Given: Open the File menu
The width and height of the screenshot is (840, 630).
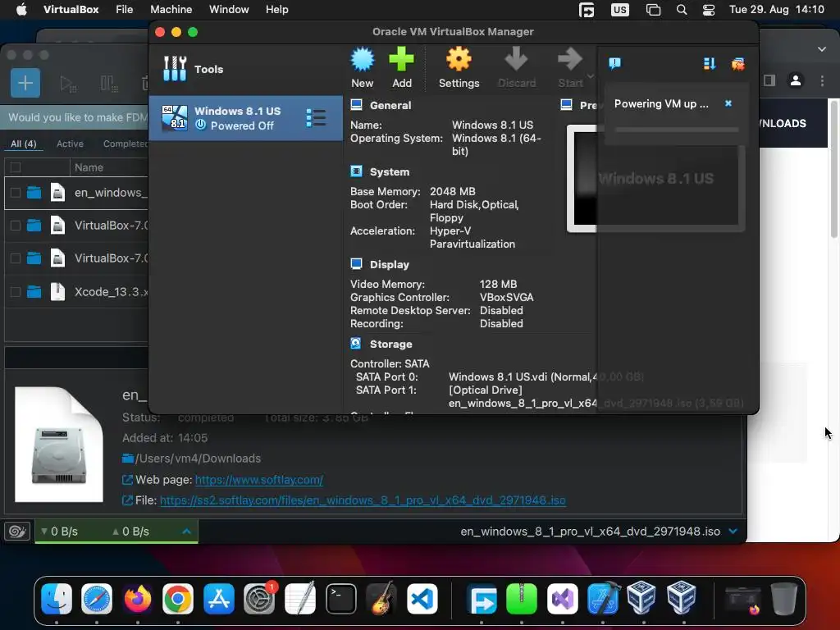Looking at the screenshot, I should coord(125,9).
